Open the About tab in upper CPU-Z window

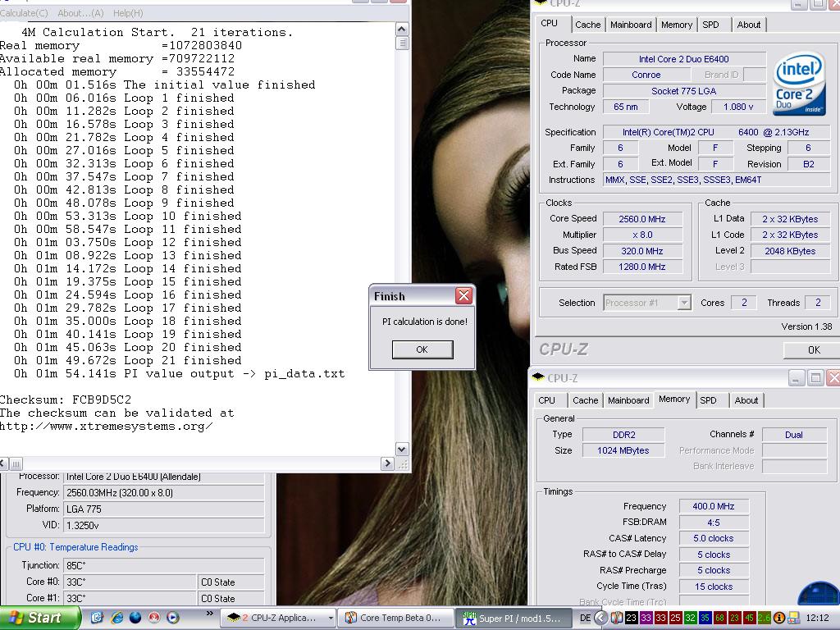(748, 25)
